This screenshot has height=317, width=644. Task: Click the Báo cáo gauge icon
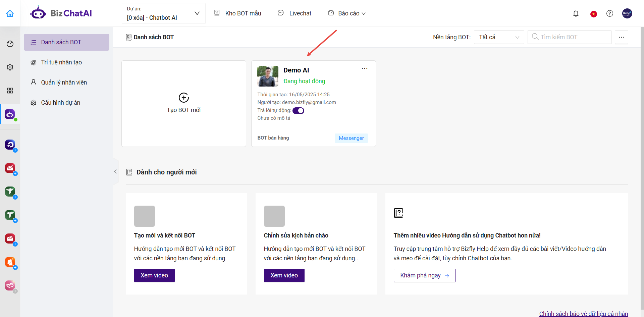pyautogui.click(x=331, y=13)
